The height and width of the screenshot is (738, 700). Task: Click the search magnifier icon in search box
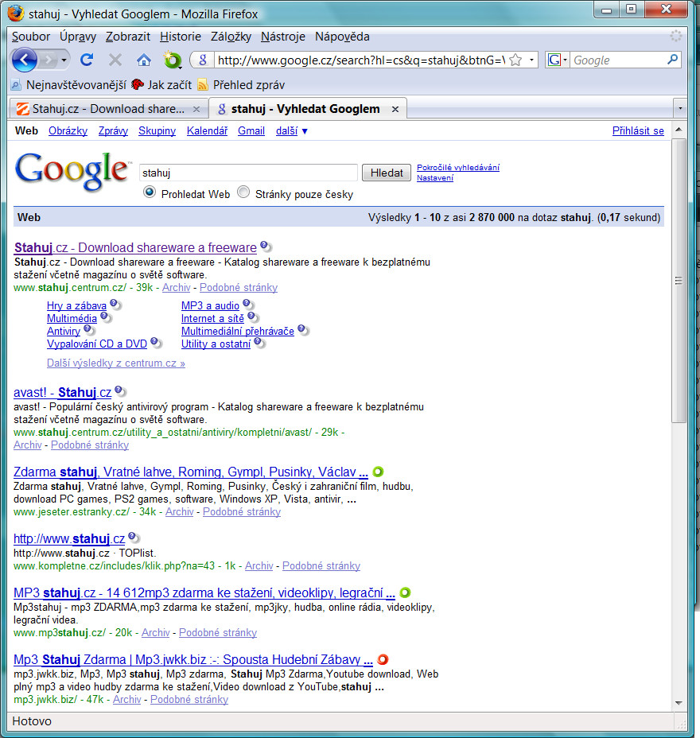pos(673,60)
